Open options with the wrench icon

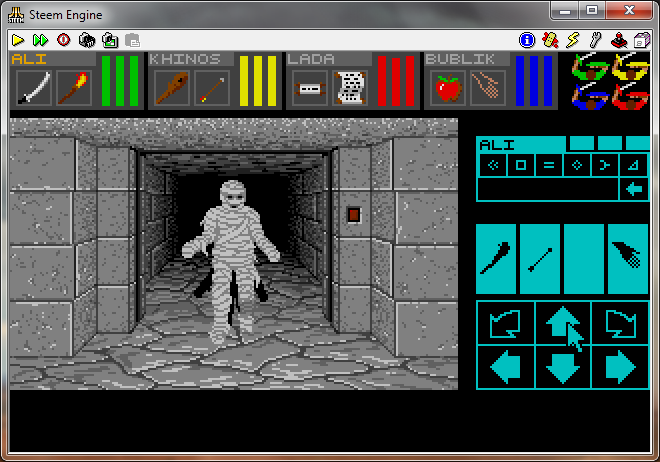(x=596, y=40)
